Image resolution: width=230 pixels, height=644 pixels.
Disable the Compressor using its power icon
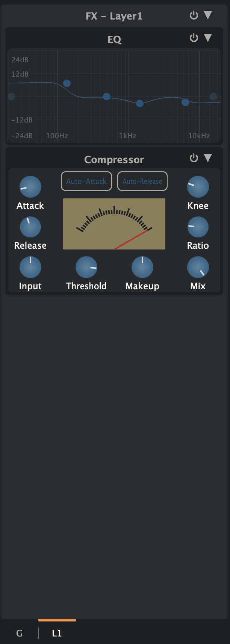(x=194, y=158)
